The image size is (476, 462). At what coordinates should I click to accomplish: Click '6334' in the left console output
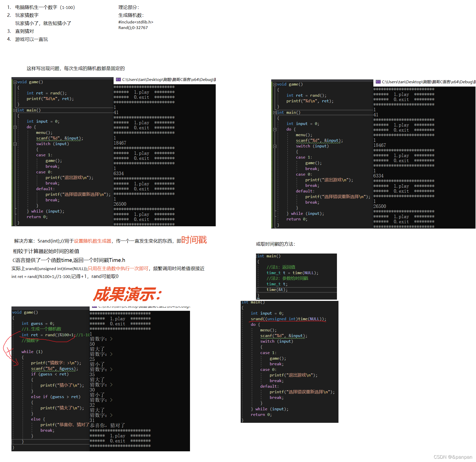coord(119,174)
